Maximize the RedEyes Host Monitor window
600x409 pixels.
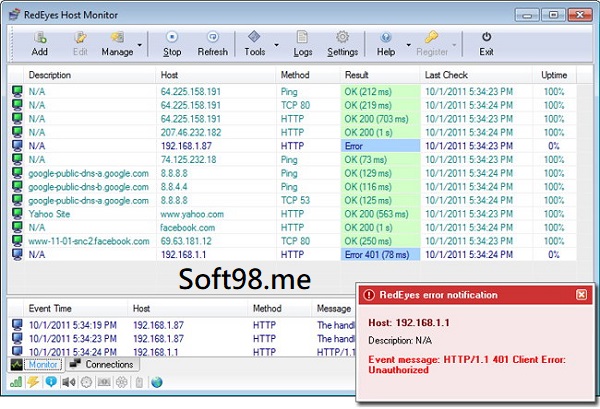coord(553,15)
